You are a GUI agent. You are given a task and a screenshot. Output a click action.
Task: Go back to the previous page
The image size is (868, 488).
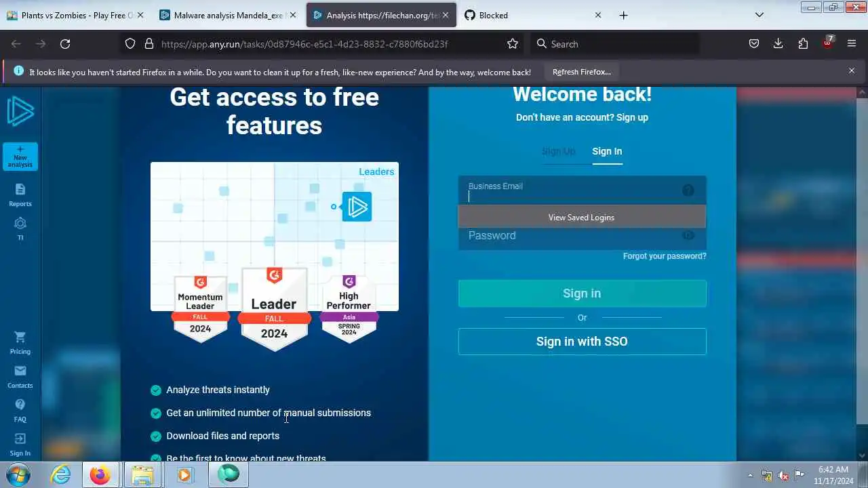[x=16, y=43]
